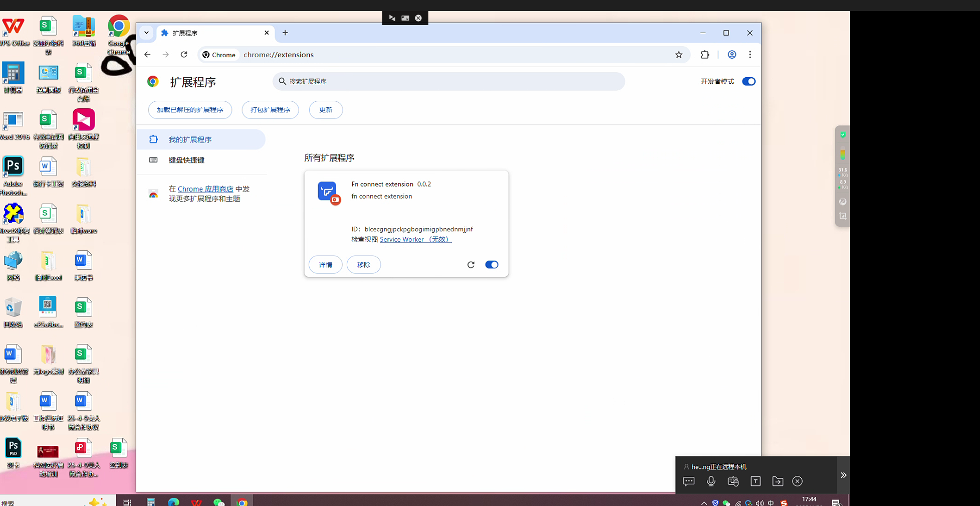Inspect the Service Worker view link
This screenshot has width=980, height=506.
click(415, 239)
